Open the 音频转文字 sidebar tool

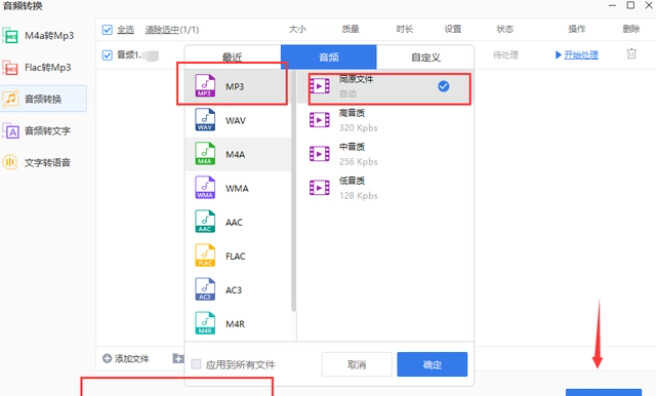point(43,131)
